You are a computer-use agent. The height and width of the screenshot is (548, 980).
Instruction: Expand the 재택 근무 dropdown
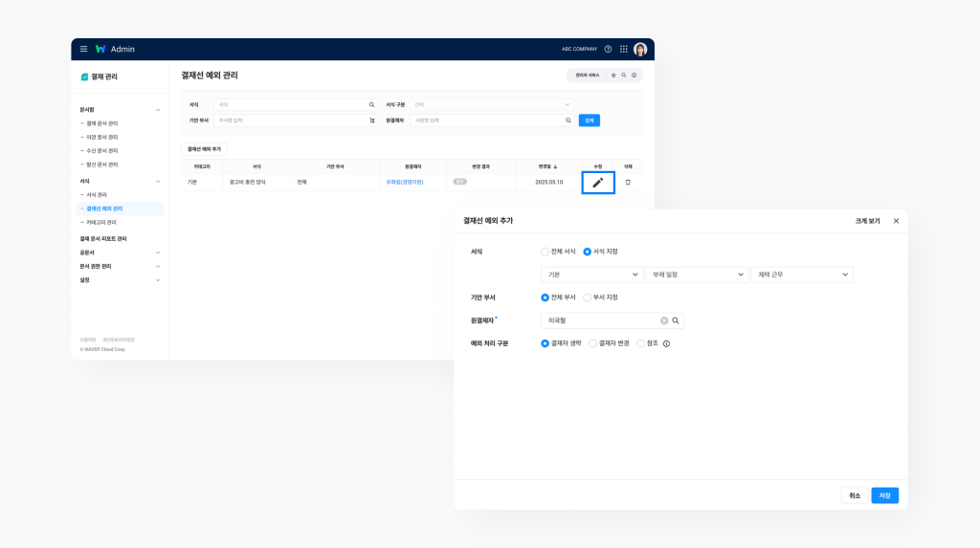(x=802, y=274)
